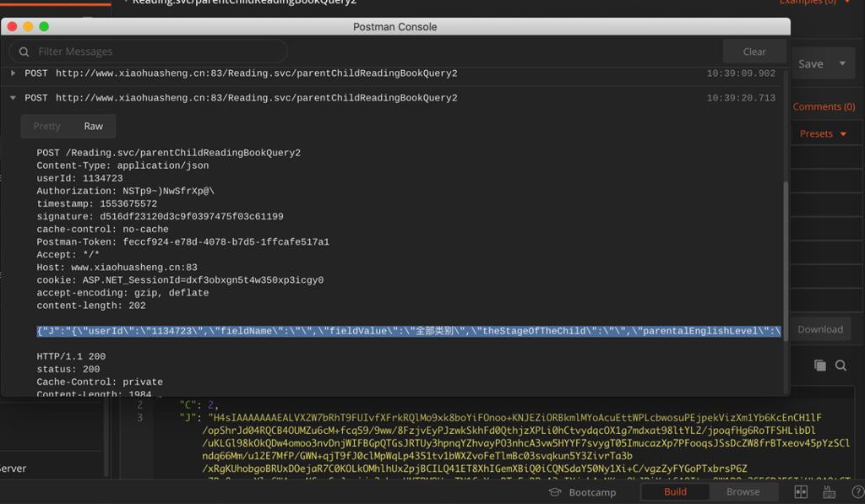Click the 'Accept: */*' header line
This screenshot has height=504, width=865.
coord(68,254)
